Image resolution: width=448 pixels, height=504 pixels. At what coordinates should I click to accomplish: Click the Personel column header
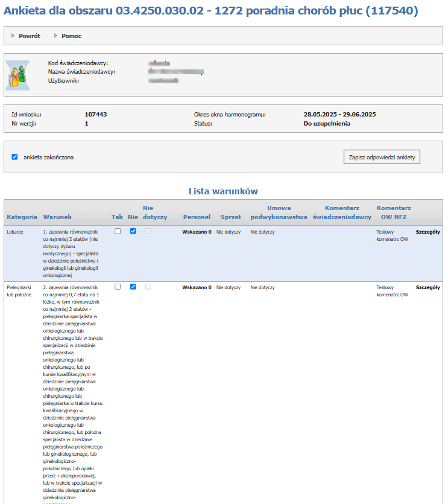point(197,217)
